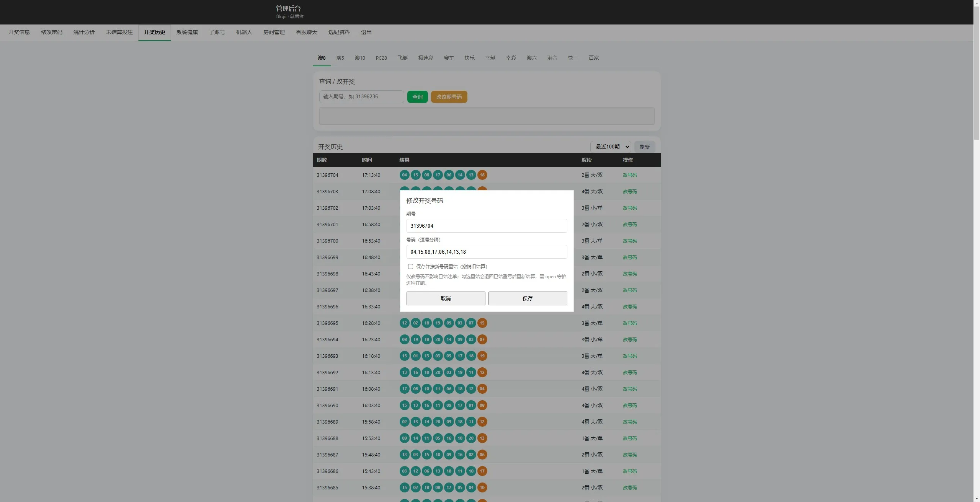The width and height of the screenshot is (980, 502).
Task: Click the orange 改该期号码 button
Action: pos(449,97)
